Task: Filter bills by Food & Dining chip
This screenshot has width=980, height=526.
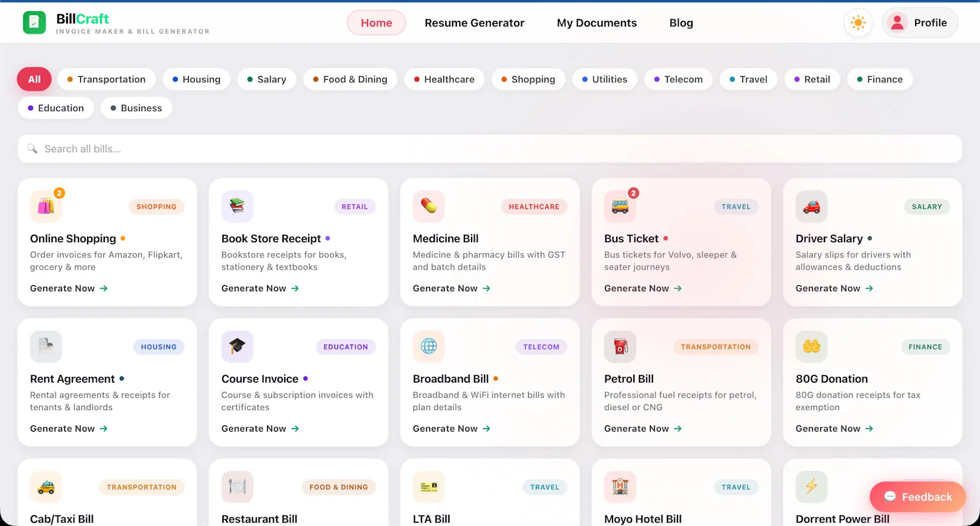Action: pyautogui.click(x=350, y=79)
